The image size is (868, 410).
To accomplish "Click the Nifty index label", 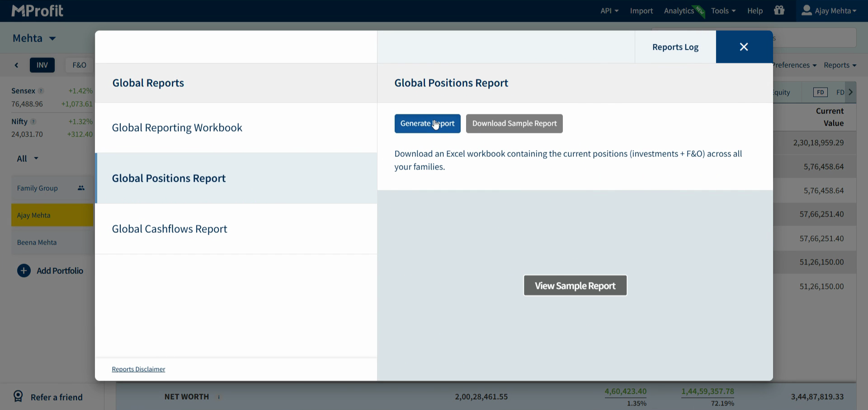I will 19,122.
